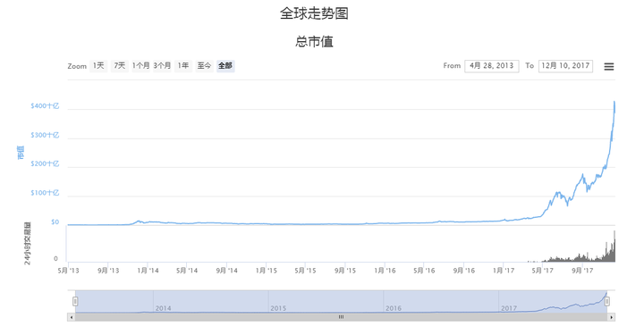Viewport: 644px width, 326px height.
Task: Click the 1月 '17 x-axis label
Action: (x=503, y=271)
